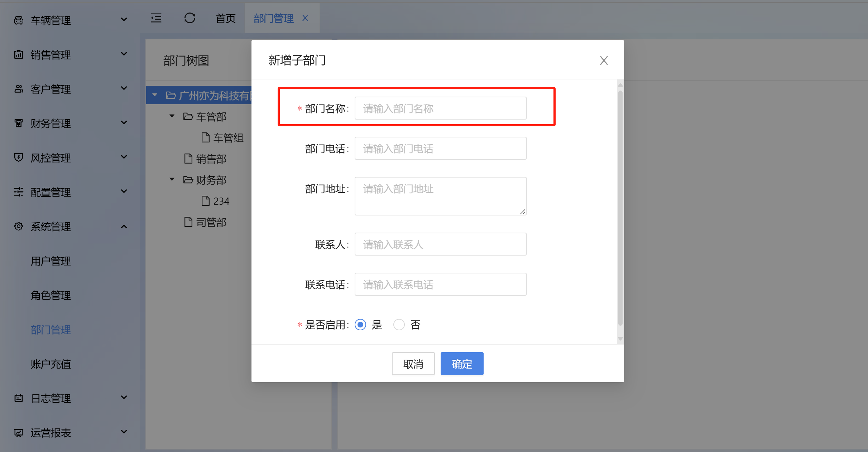This screenshot has width=868, height=452.
Task: Click the system management gear icon
Action: [x=19, y=226]
